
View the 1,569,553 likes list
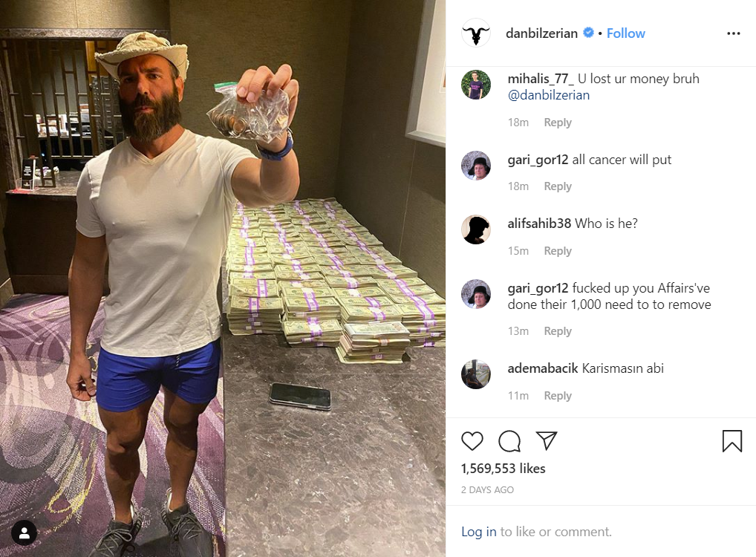504,469
